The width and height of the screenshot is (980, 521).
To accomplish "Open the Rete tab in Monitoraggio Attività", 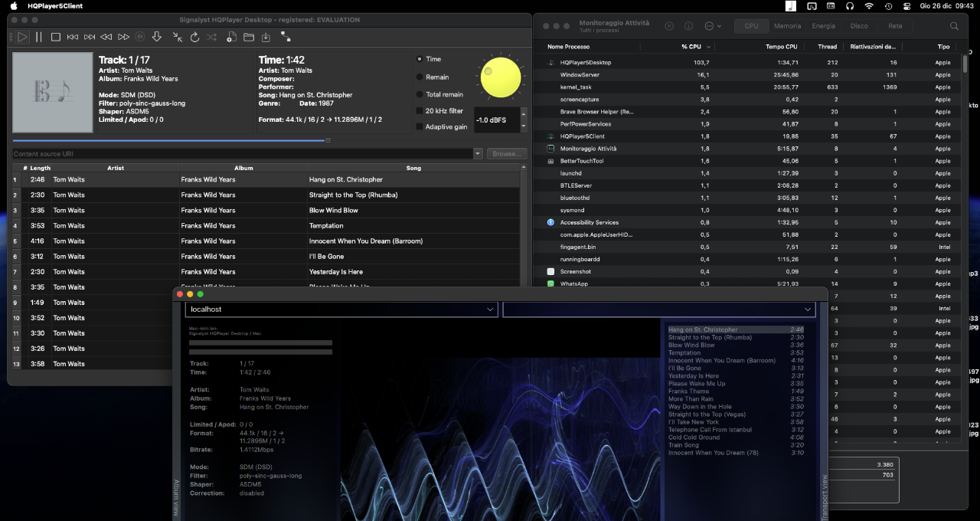I will pyautogui.click(x=895, y=26).
